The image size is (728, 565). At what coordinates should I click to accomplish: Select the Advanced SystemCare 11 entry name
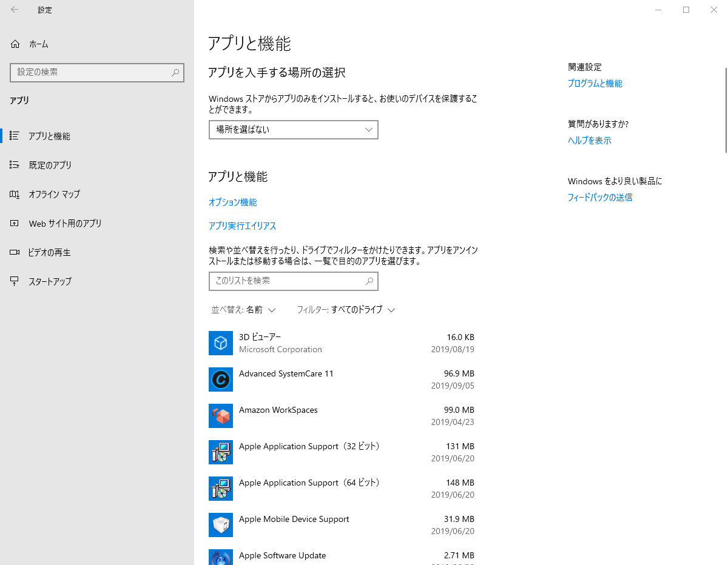pyautogui.click(x=286, y=373)
